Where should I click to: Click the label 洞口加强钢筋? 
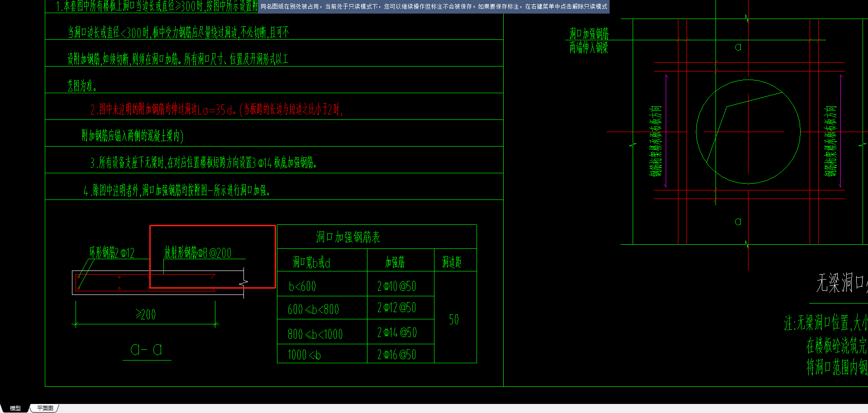click(x=589, y=33)
